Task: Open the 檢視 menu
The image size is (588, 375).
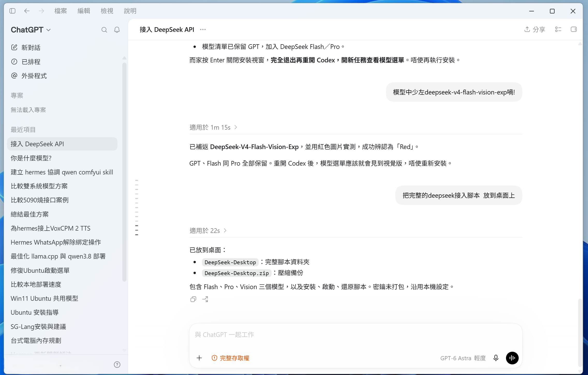Action: [x=107, y=11]
